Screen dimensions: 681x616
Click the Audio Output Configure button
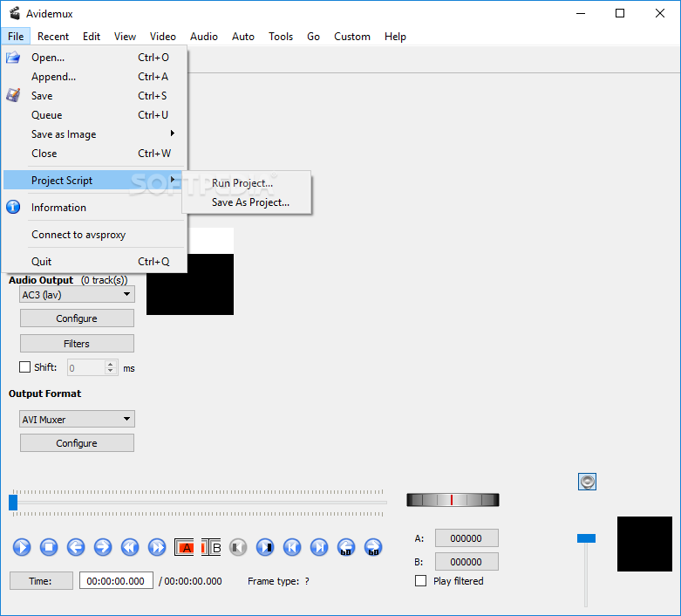tap(77, 318)
